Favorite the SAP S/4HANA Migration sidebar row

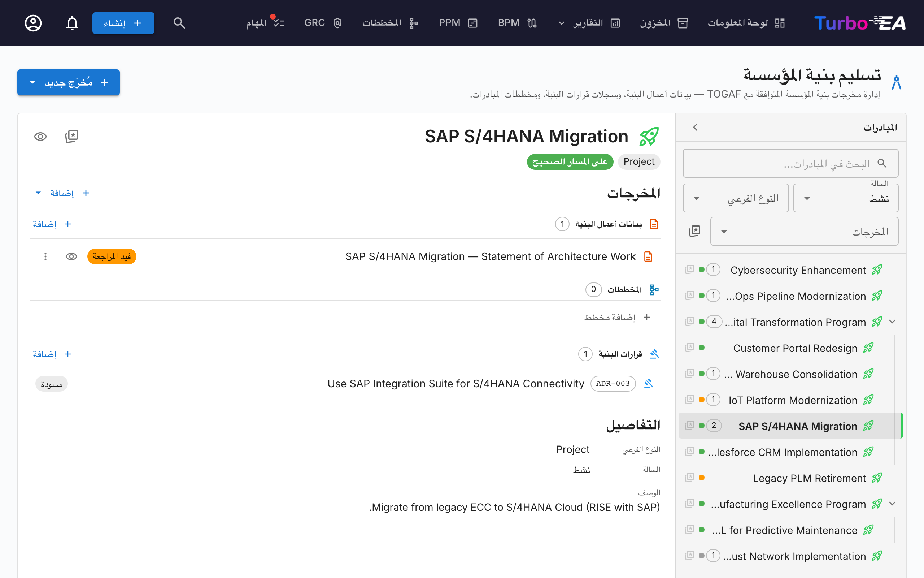click(689, 426)
